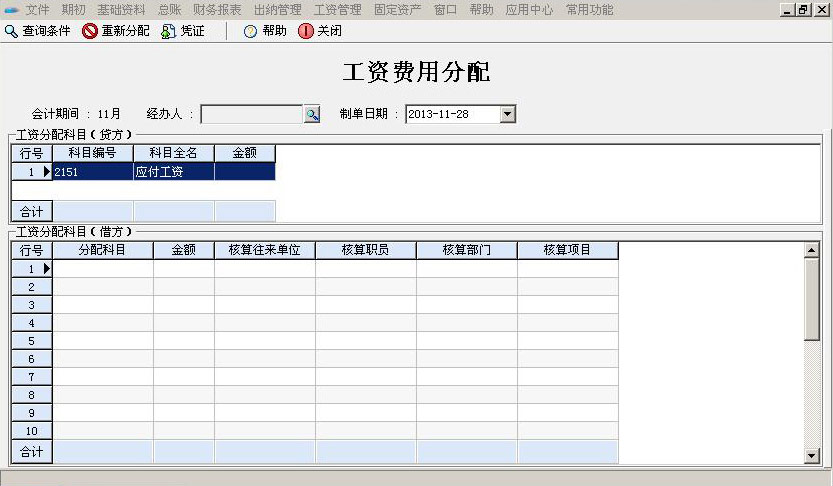Open 凭证 voucher toolbar icon
Screen dimensions: 833x486
(168, 31)
